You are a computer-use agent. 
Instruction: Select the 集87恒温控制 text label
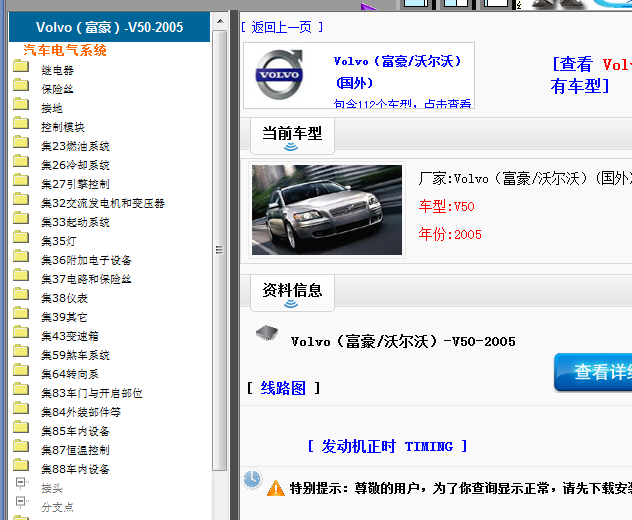point(75,450)
